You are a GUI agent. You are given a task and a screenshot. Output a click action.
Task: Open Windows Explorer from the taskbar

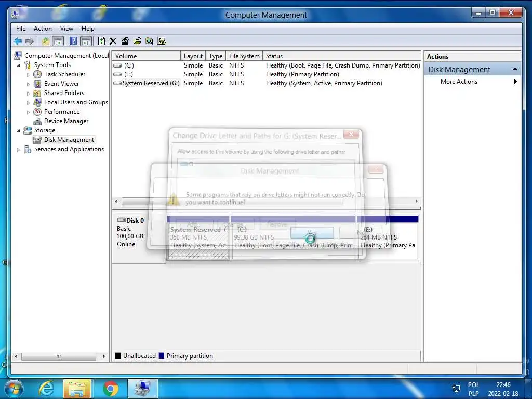tap(77, 389)
